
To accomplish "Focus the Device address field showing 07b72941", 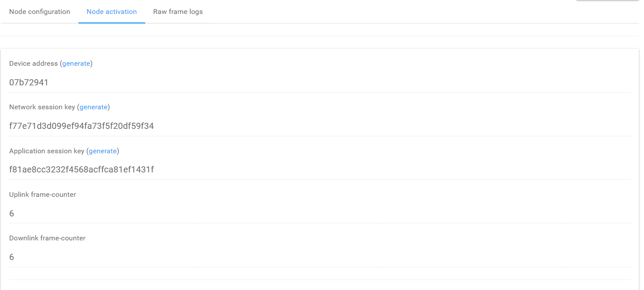I will pyautogui.click(x=320, y=82).
